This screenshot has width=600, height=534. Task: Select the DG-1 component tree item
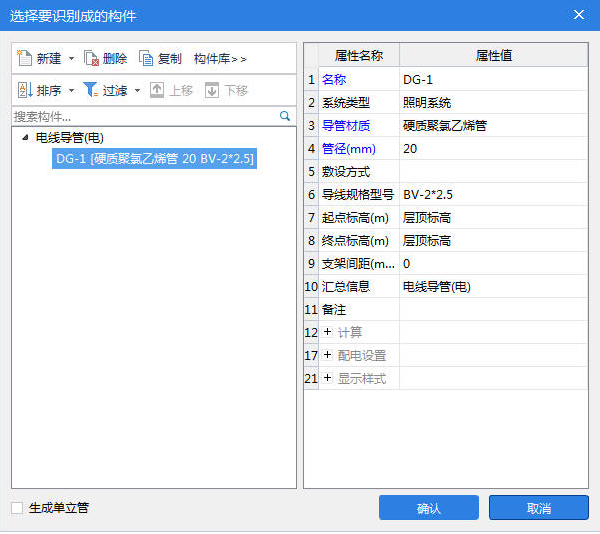(x=155, y=158)
